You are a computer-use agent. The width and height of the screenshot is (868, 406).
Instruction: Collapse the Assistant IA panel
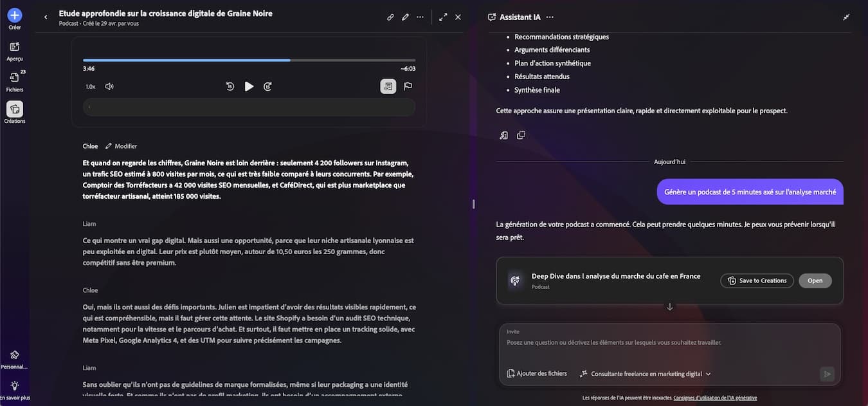pos(846,17)
